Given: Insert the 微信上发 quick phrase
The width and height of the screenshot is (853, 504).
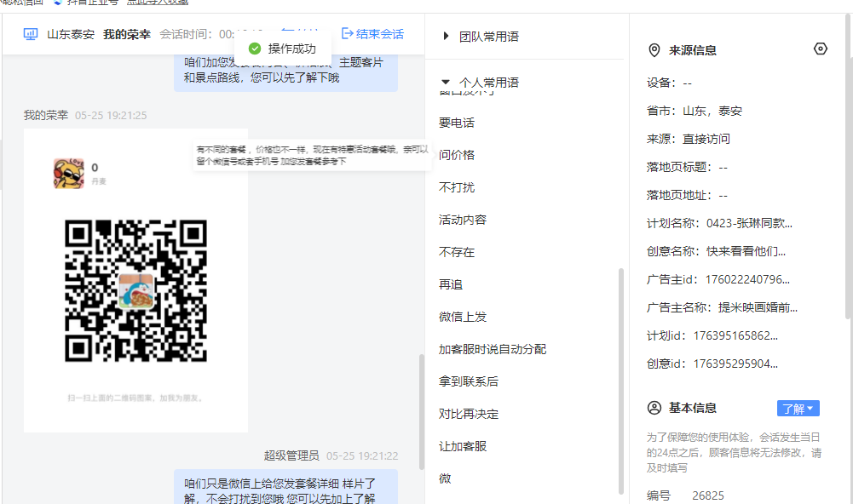Looking at the screenshot, I should [463, 317].
